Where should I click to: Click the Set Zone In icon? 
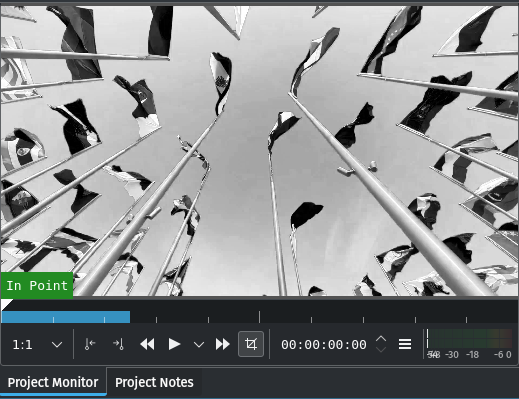pyautogui.click(x=90, y=344)
